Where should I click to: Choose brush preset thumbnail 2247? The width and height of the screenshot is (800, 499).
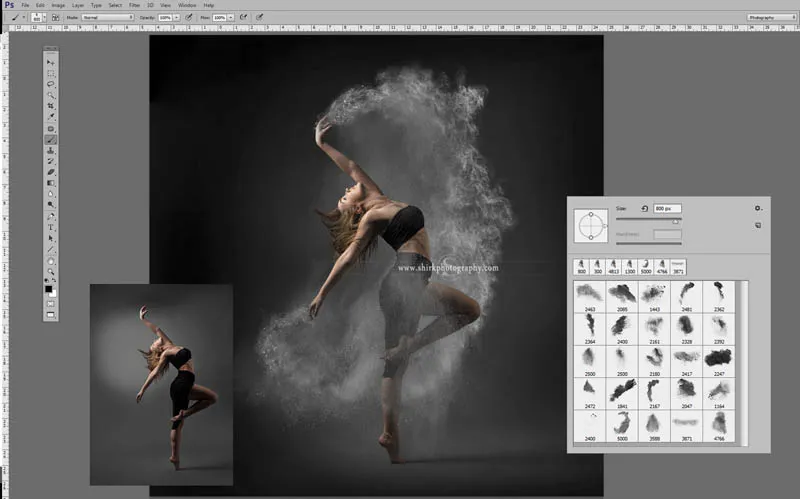pyautogui.click(x=718, y=358)
